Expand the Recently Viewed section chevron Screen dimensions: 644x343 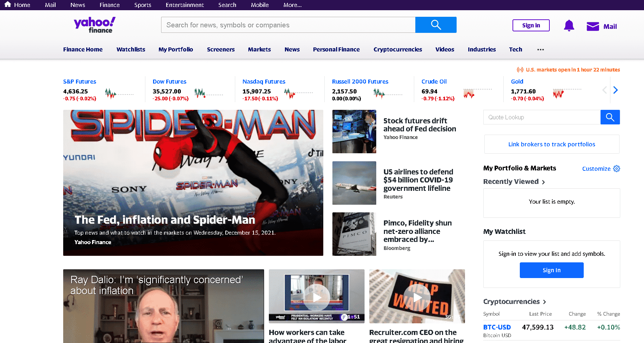(544, 182)
